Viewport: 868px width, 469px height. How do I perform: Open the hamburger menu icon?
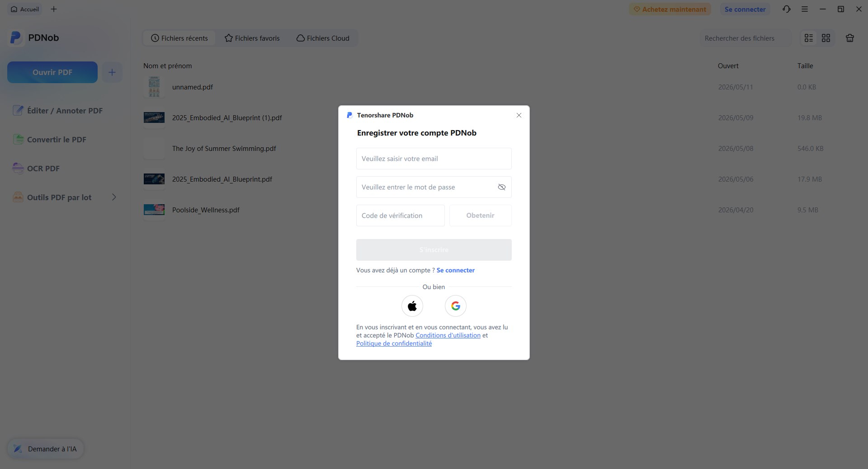point(805,9)
